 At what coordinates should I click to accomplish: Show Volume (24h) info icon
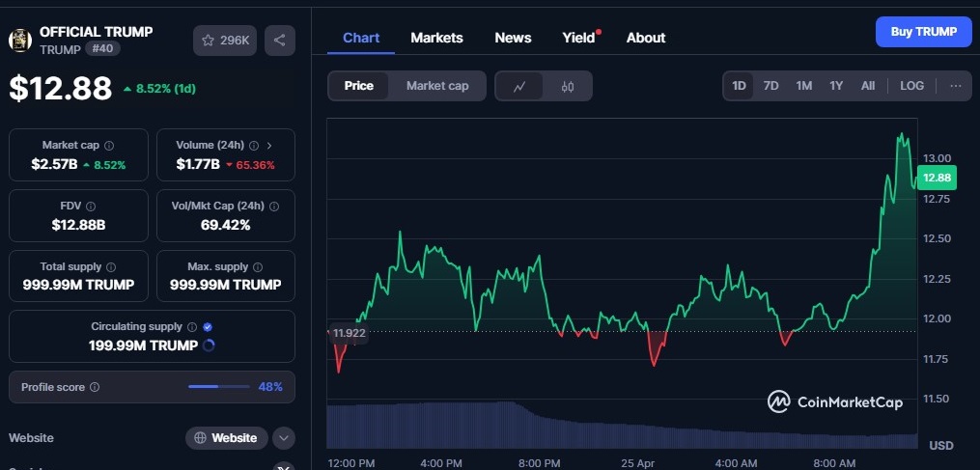point(254,146)
